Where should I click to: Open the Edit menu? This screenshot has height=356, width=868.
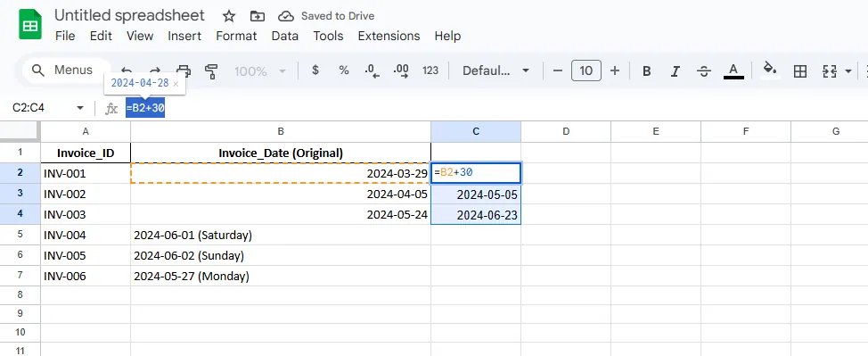(x=101, y=36)
